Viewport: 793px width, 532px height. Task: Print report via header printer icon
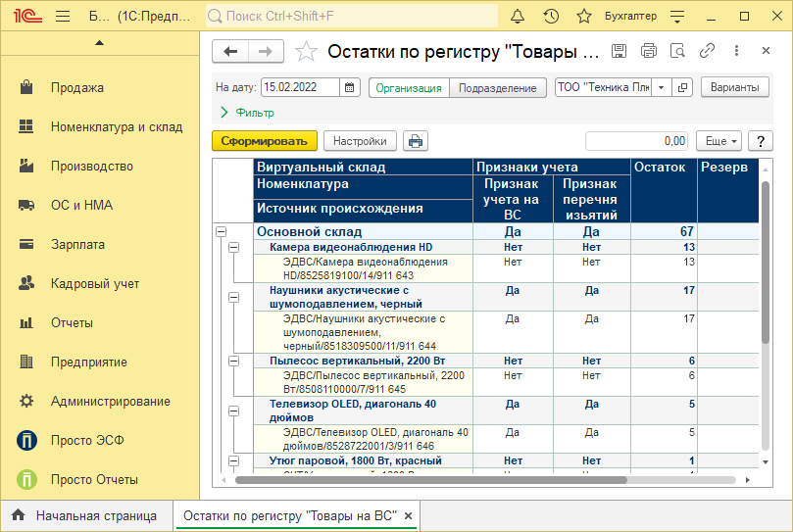[x=648, y=51]
